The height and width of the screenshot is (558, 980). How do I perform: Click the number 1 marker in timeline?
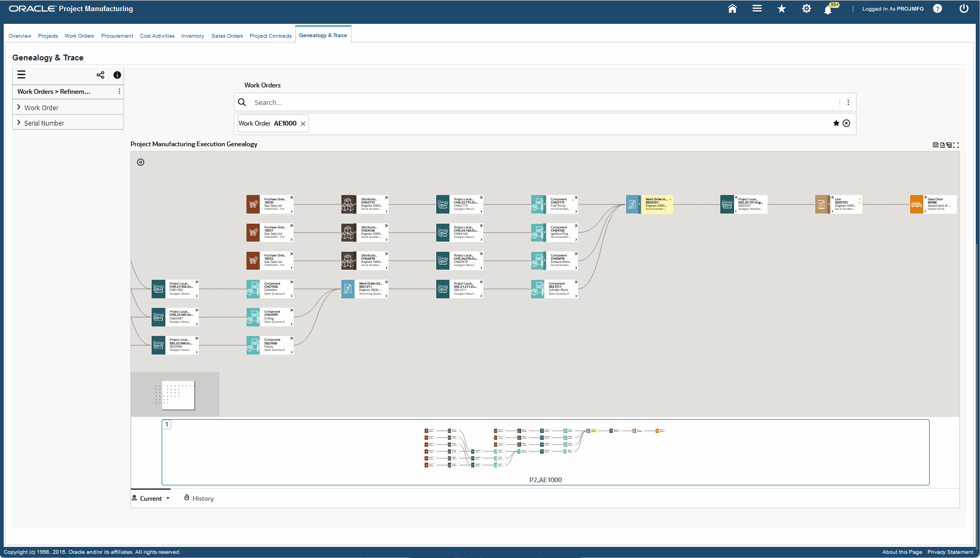point(166,424)
